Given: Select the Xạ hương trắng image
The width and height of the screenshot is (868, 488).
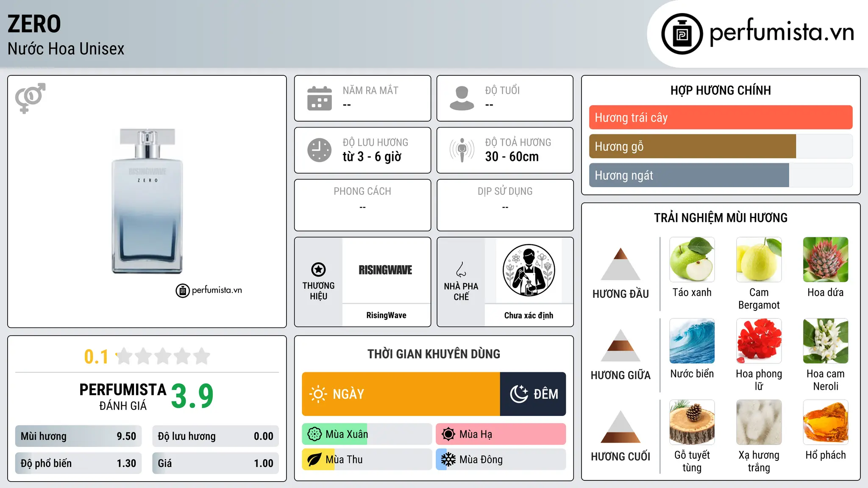Looking at the screenshot, I should [759, 422].
